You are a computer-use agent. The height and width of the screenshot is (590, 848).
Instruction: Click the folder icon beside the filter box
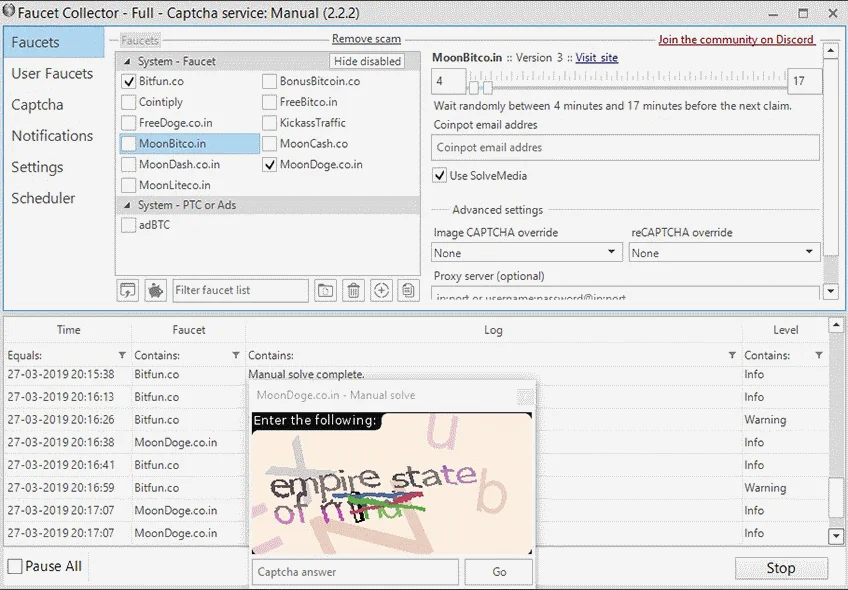[325, 290]
